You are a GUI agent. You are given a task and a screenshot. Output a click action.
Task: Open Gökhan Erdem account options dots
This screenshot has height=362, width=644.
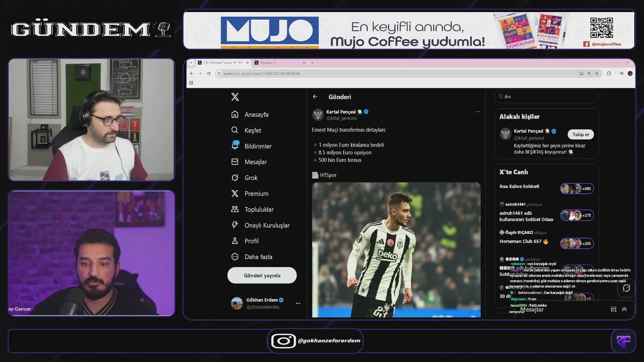click(298, 303)
